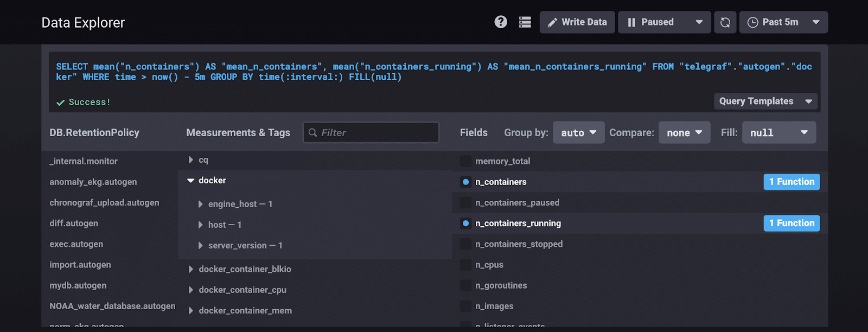The width and height of the screenshot is (868, 332).
Task: Open the visualization list icon next to help
Action: pos(525,22)
